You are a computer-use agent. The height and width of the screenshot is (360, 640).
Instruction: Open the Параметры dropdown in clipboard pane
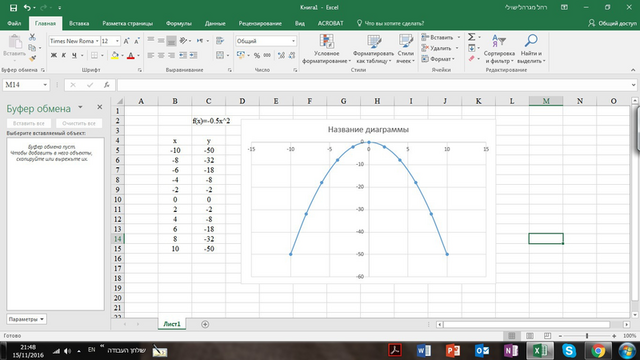26,319
